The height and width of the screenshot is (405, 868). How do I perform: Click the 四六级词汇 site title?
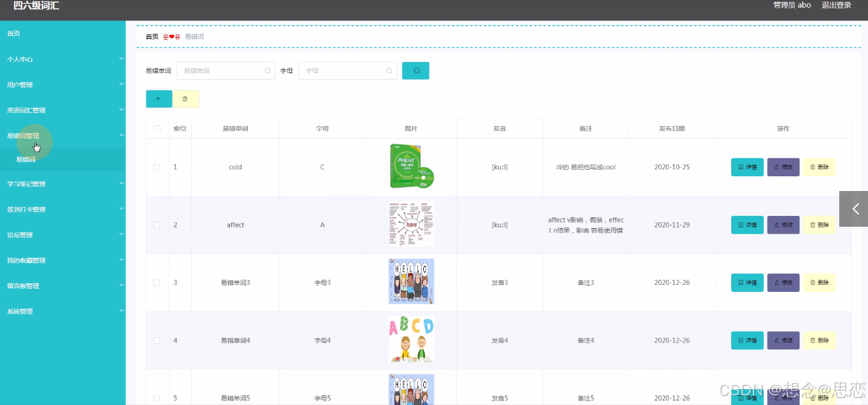(36, 6)
